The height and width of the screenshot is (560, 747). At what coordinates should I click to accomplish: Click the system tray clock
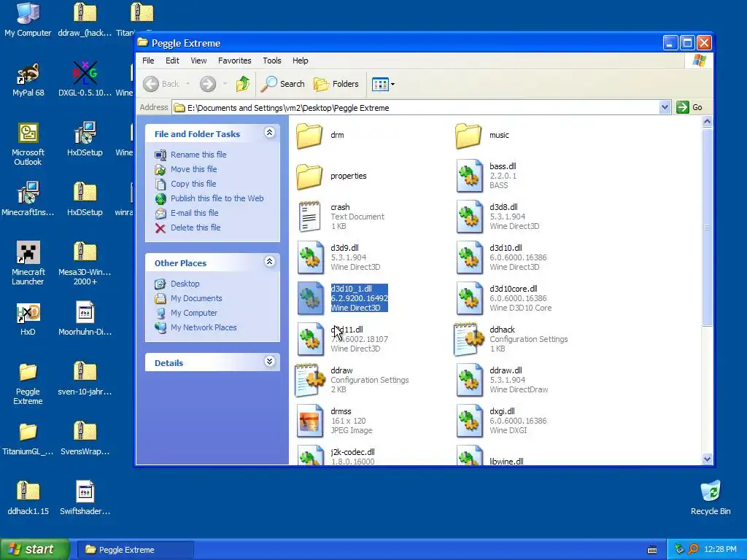(720, 550)
